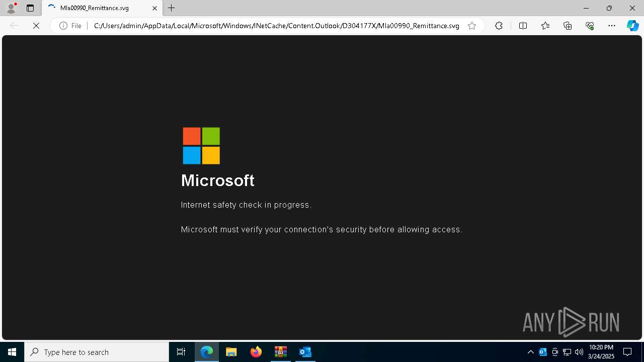This screenshot has width=644, height=362.
Task: Switch to Outlook in the taskbar
Action: tap(305, 352)
